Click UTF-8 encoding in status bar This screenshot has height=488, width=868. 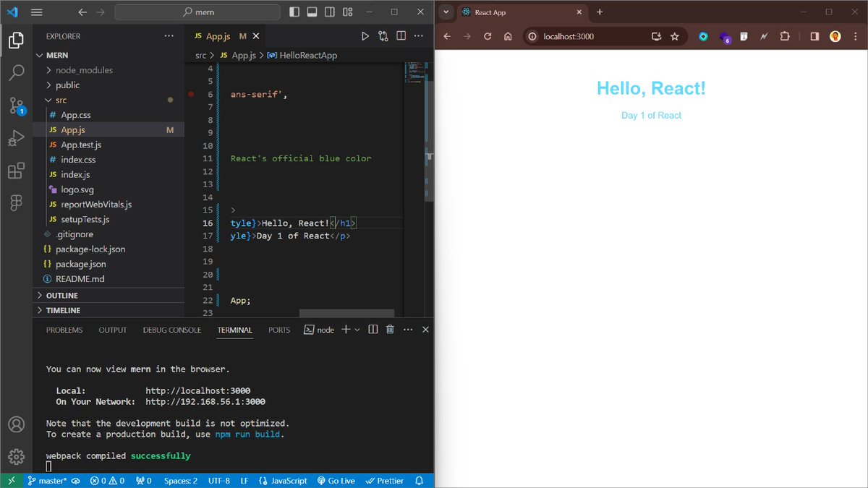pyautogui.click(x=218, y=481)
